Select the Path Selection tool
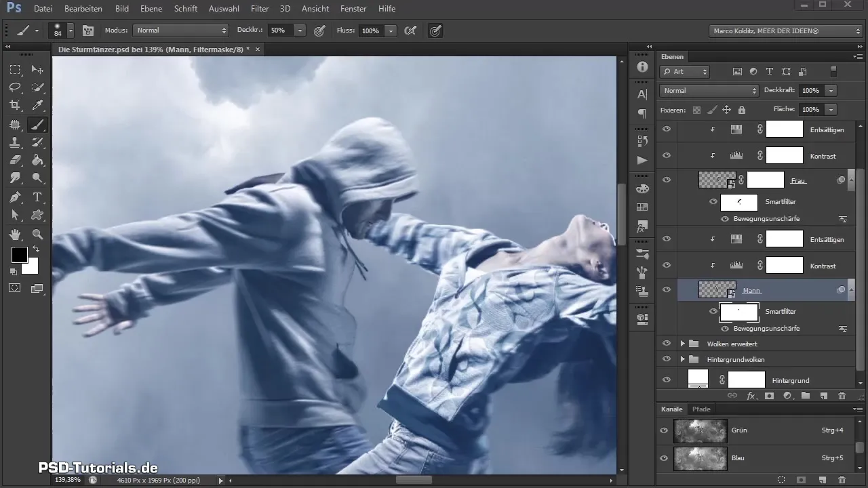 [15, 216]
